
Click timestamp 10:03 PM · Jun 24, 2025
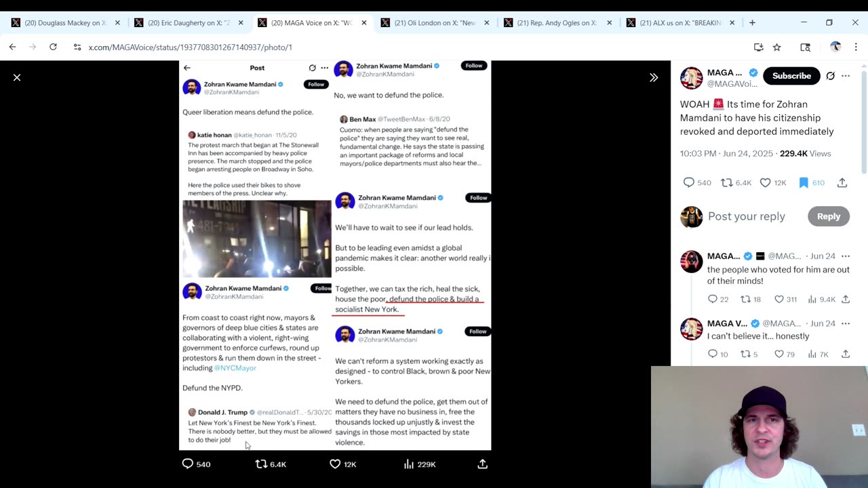tap(727, 153)
